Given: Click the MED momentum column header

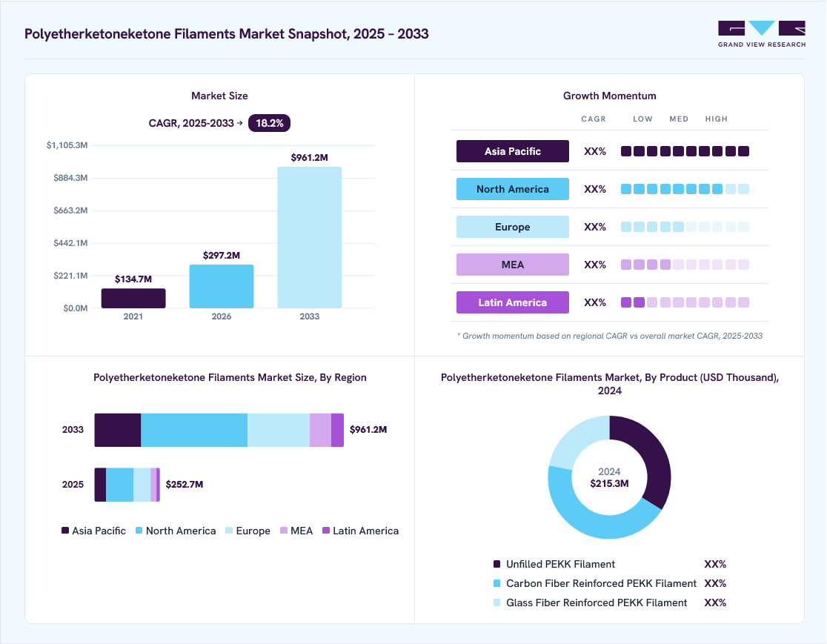Looking at the screenshot, I should [x=679, y=119].
